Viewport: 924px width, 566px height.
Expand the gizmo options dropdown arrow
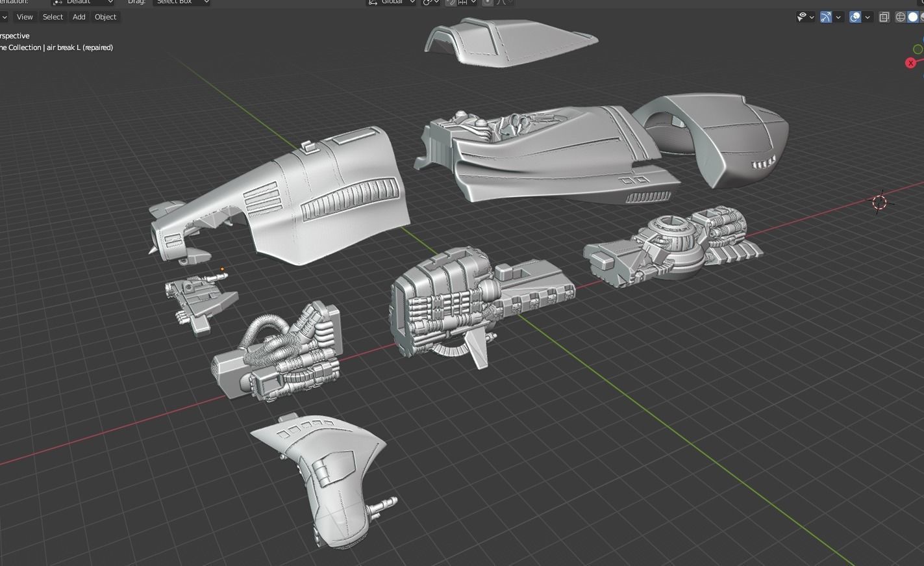pyautogui.click(x=838, y=18)
